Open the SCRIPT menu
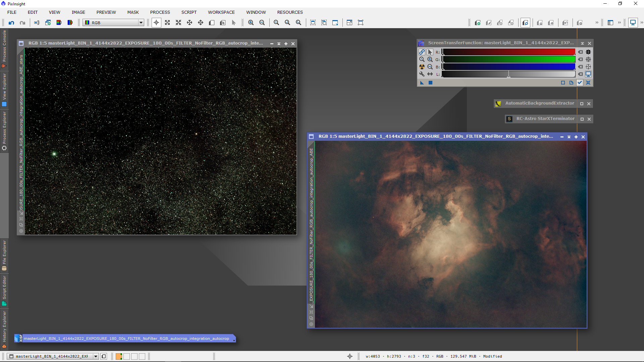644x362 pixels. click(189, 12)
